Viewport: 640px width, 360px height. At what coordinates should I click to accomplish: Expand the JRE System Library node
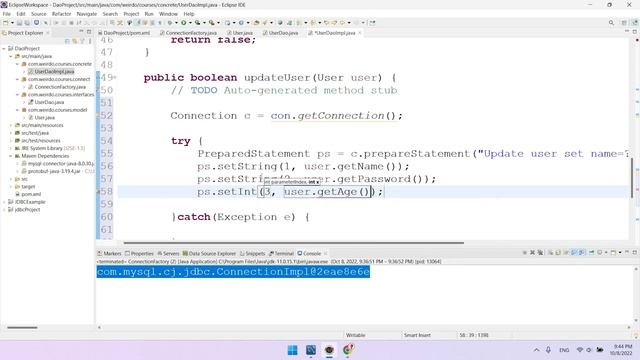pyautogui.click(x=11, y=148)
